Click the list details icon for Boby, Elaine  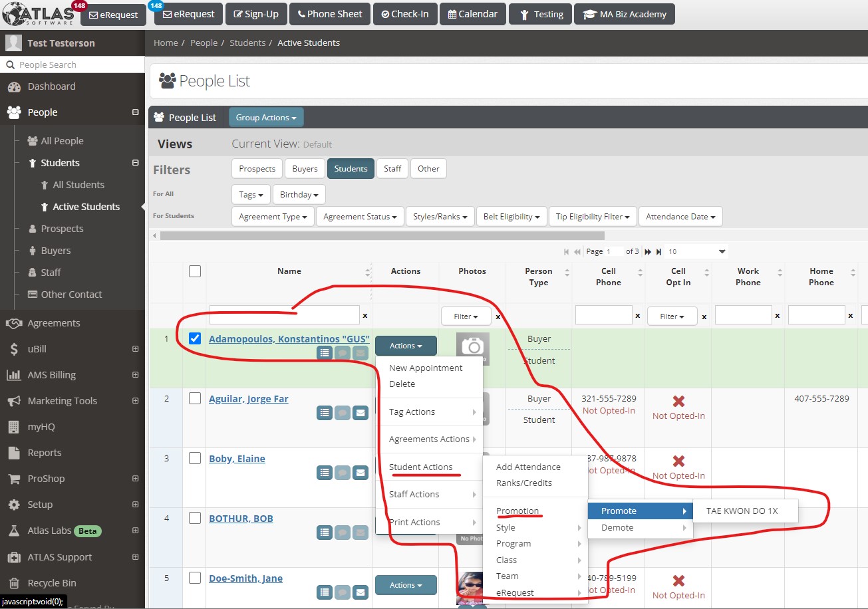click(324, 473)
